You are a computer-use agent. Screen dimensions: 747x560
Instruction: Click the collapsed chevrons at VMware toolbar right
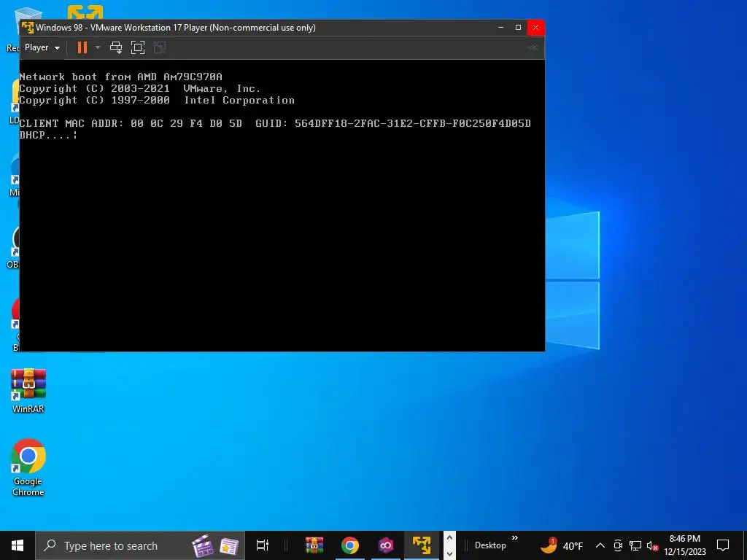(x=533, y=47)
